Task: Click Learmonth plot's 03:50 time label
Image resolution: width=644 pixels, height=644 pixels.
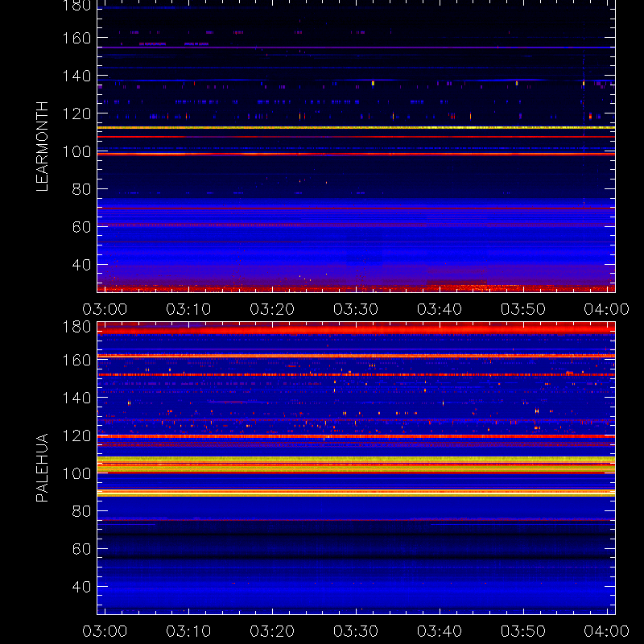Action: (x=522, y=309)
